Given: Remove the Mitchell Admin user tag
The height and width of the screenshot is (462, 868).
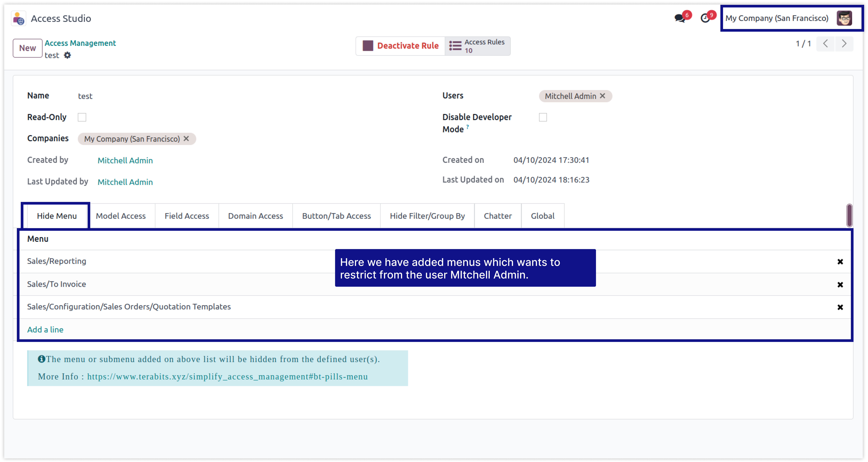Looking at the screenshot, I should pyautogui.click(x=603, y=96).
